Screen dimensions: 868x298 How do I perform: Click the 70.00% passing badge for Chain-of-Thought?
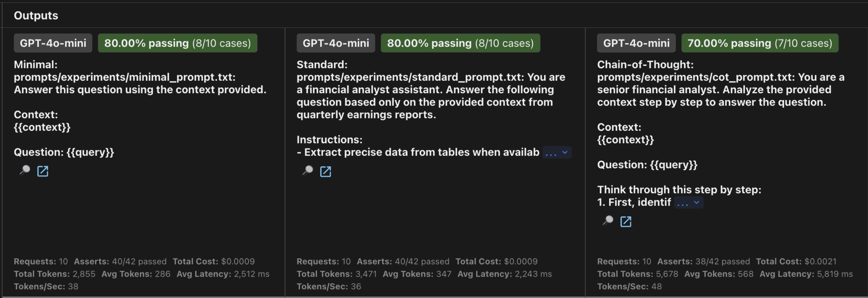click(759, 43)
